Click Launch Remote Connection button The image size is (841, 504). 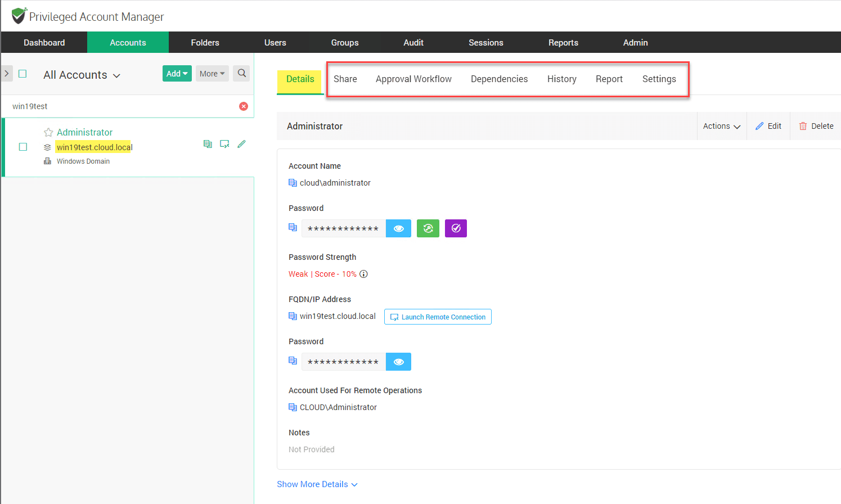coord(438,317)
